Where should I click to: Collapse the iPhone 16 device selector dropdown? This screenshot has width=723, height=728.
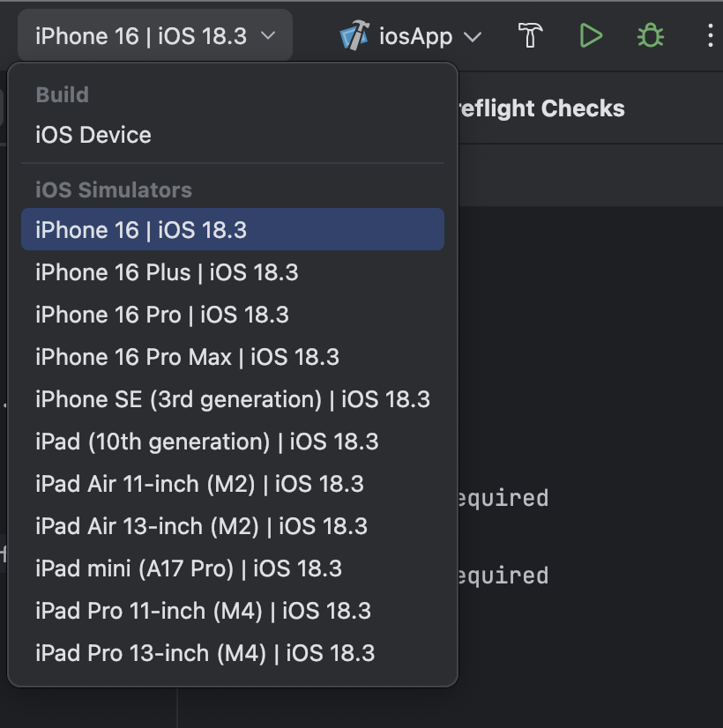155,36
